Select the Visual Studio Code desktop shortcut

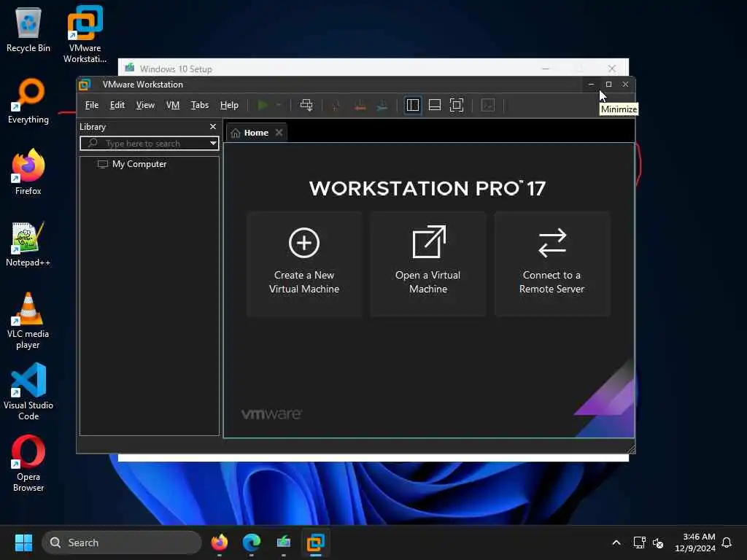coord(28,392)
